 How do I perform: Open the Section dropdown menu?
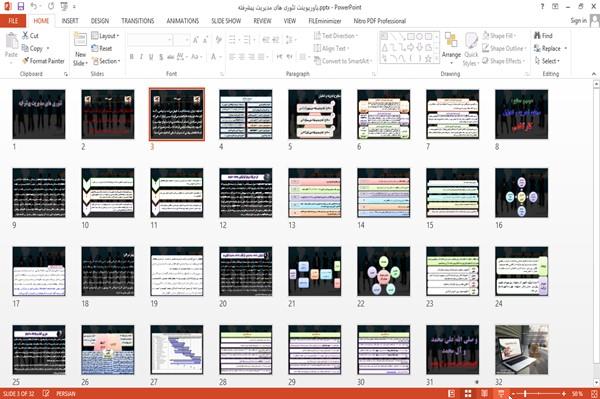tap(106, 61)
